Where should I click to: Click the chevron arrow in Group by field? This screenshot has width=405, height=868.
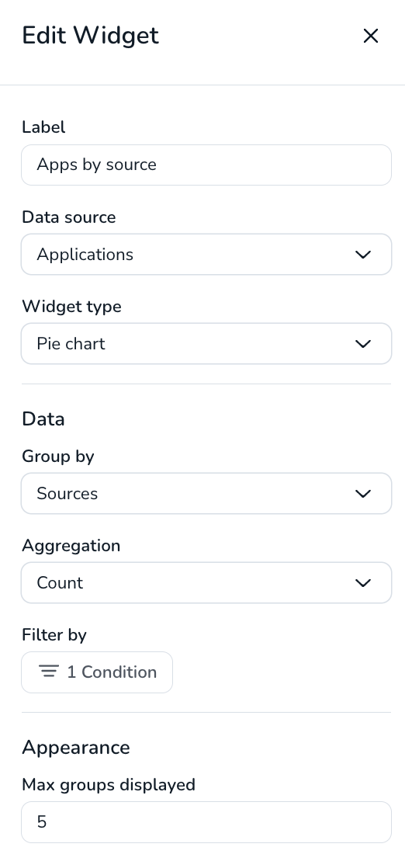point(363,494)
